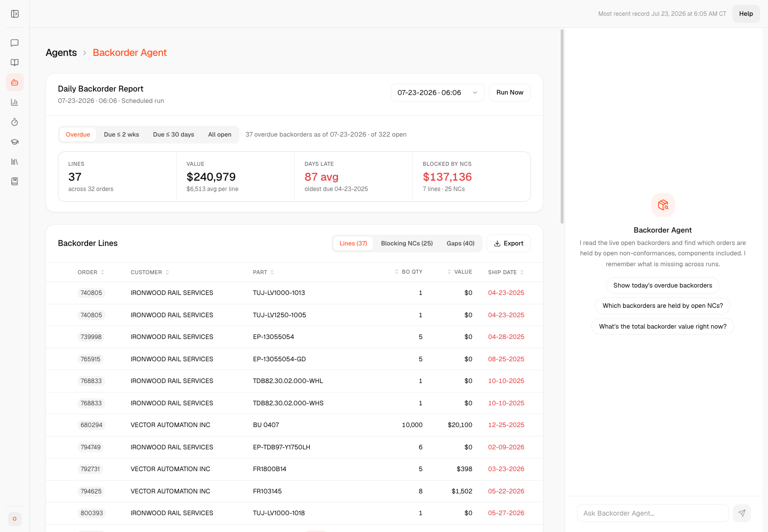Click the $20,100 value cell
768x532 pixels.
pos(460,425)
